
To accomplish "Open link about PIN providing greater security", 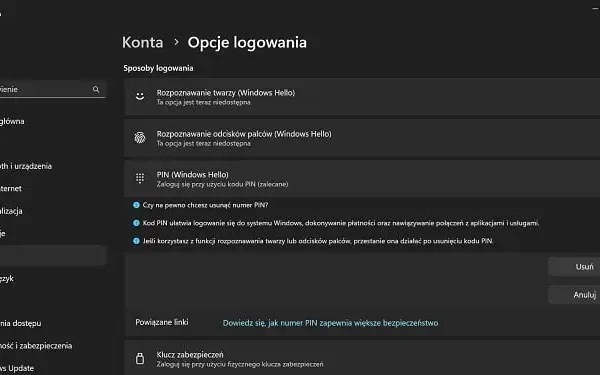I will click(x=330, y=323).
